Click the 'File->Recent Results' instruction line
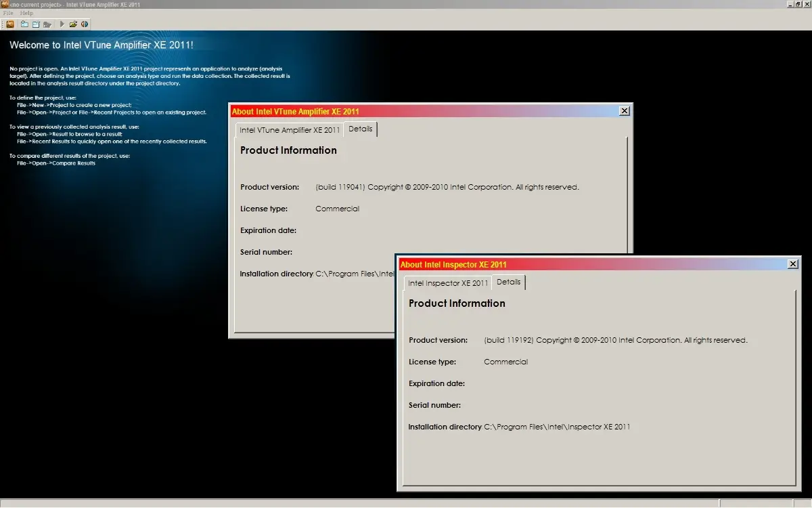This screenshot has width=812, height=508. [112, 142]
